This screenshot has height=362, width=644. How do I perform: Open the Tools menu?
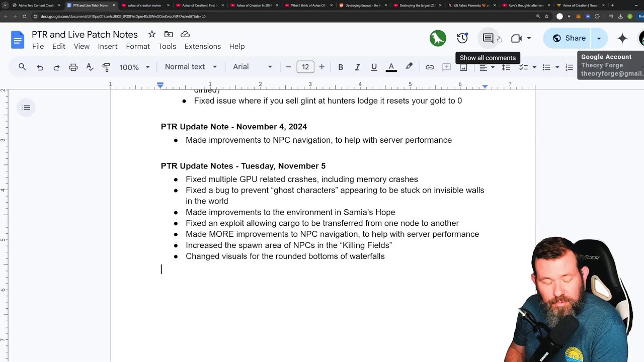click(167, 46)
